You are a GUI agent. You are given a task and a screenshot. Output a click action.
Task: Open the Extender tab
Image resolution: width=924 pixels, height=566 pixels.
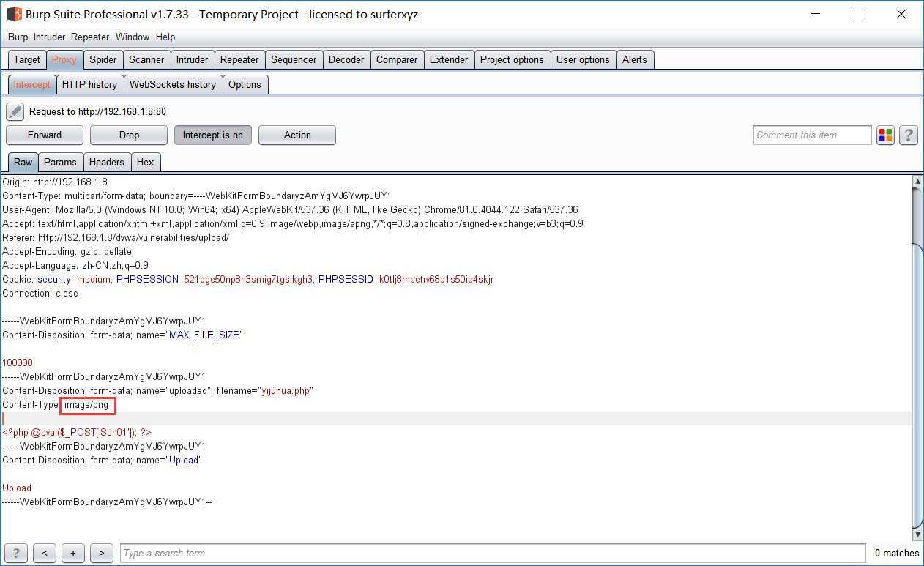click(449, 59)
